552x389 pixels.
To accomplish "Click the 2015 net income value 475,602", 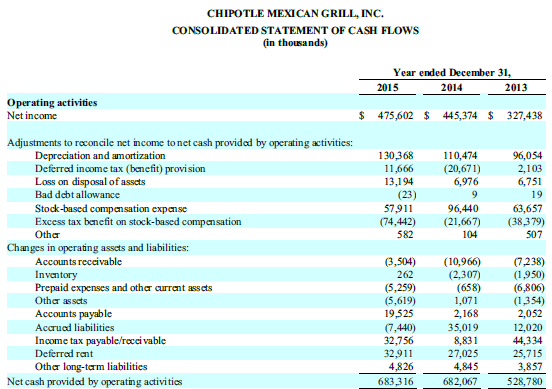I will (x=395, y=116).
